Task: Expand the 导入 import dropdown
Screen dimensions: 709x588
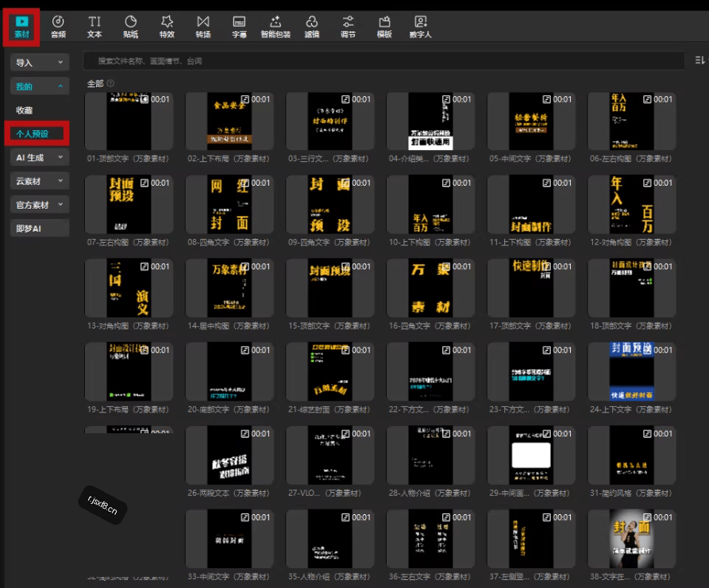Action: point(40,63)
